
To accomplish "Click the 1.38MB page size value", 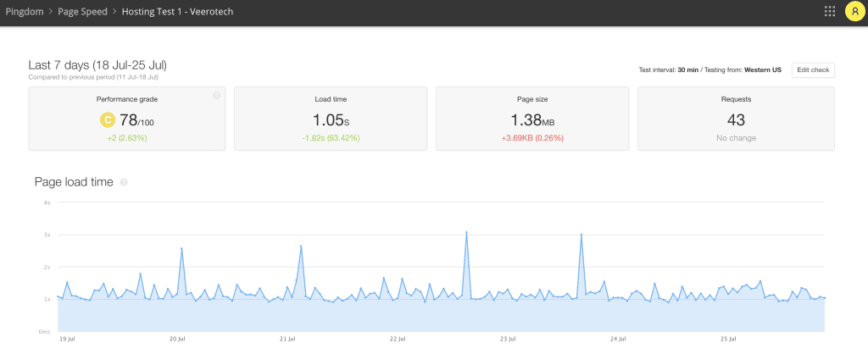I will (532, 119).
